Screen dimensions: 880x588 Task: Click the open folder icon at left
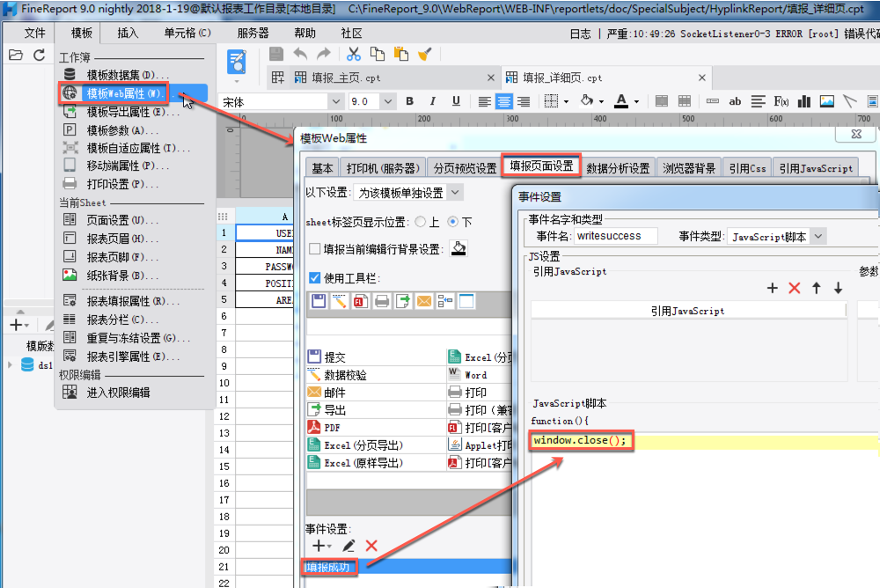pyautogui.click(x=16, y=55)
